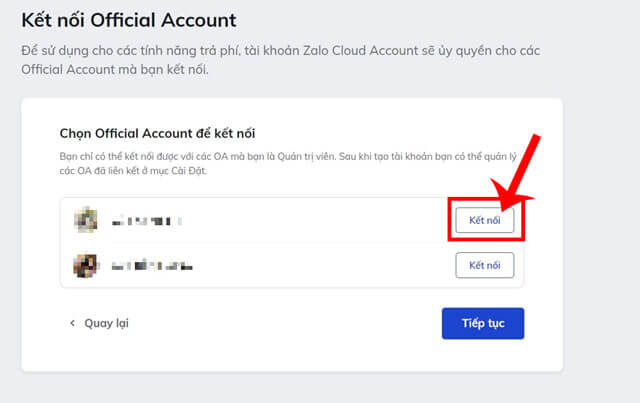The image size is (640, 403).
Task: Click empty space in the second account row
Action: click(x=320, y=265)
